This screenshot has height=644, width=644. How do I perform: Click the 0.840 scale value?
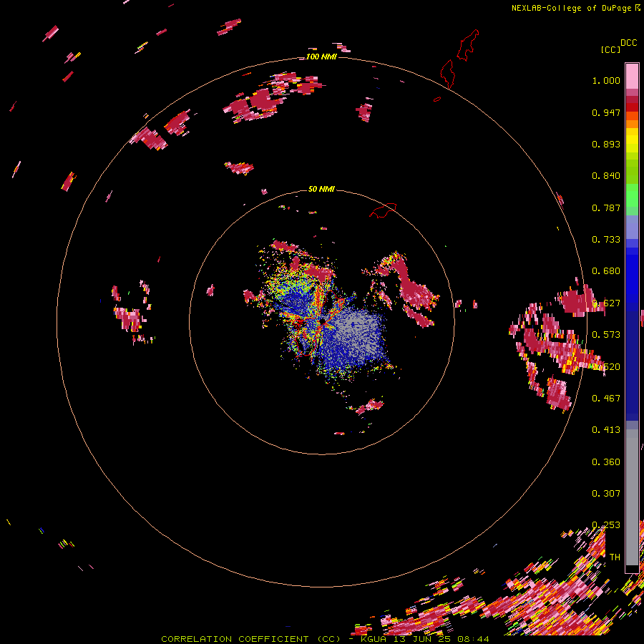point(606,176)
